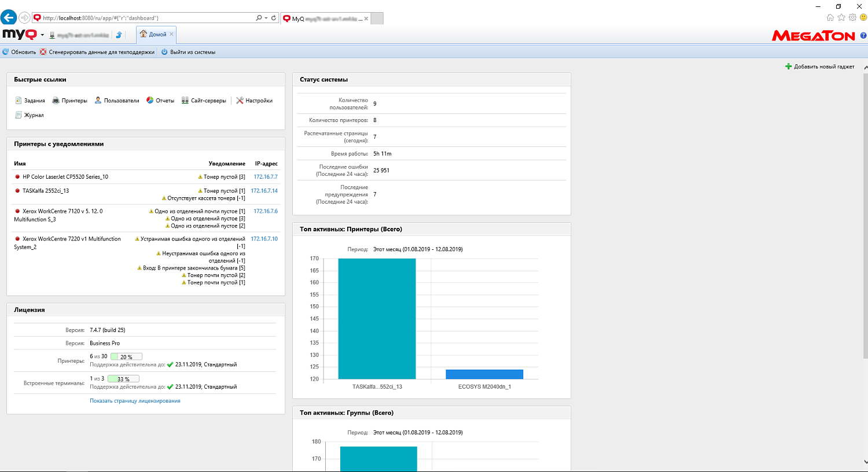
Task: Open IP address 172.16.7.6
Action: click(266, 211)
